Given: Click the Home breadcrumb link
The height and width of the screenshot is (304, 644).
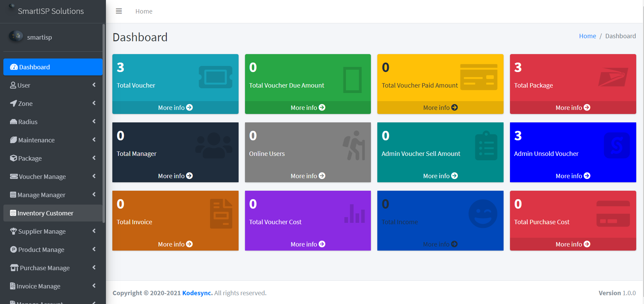Looking at the screenshot, I should [x=587, y=36].
